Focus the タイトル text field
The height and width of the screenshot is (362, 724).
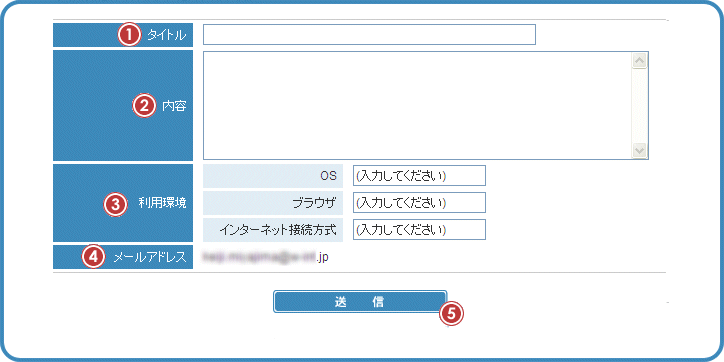click(x=369, y=35)
